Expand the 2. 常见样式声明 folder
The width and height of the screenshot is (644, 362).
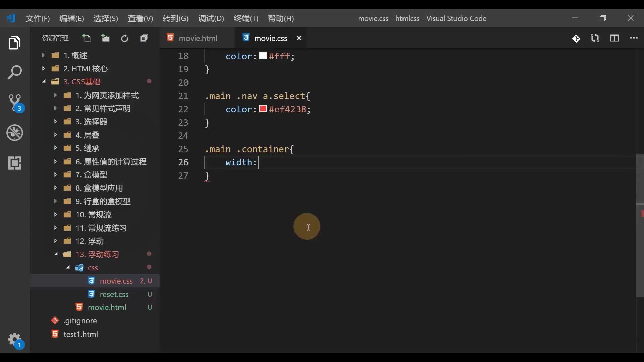(x=55, y=108)
